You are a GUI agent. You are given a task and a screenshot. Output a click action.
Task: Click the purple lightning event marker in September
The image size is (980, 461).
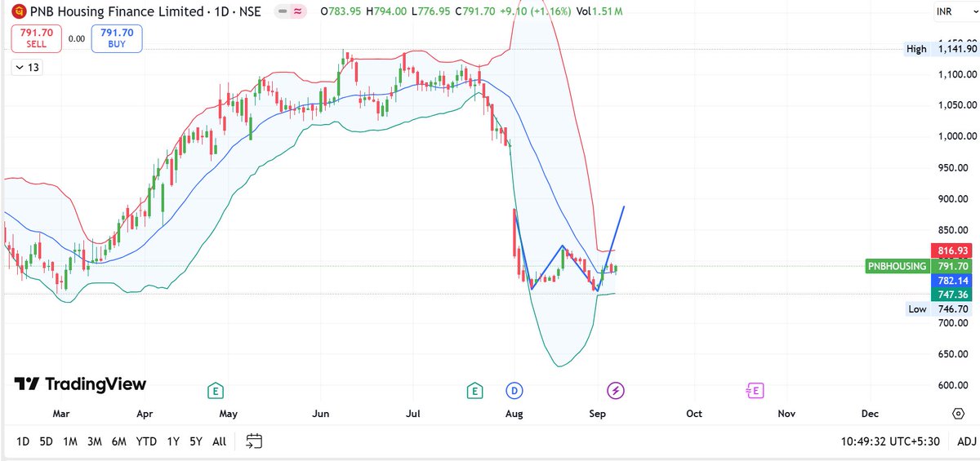point(617,391)
